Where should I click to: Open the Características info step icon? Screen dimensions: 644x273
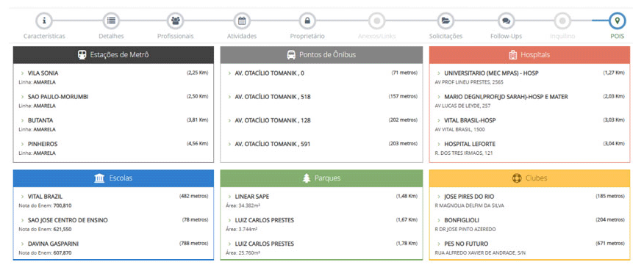click(x=44, y=21)
